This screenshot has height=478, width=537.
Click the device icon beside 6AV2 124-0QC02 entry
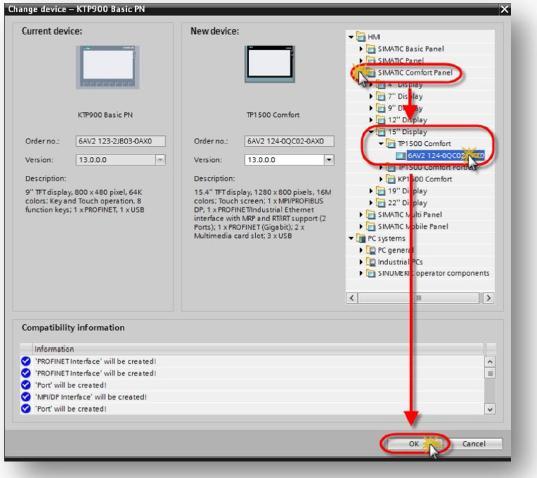coord(400,155)
